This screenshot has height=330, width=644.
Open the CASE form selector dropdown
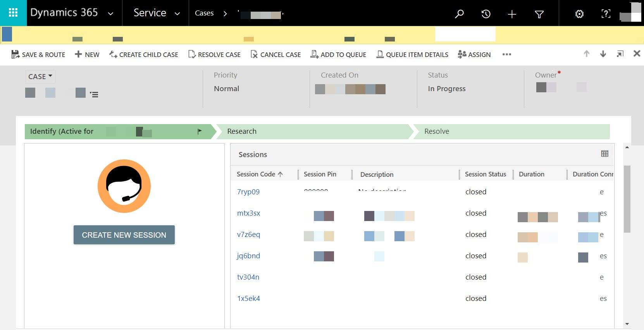[x=40, y=76]
